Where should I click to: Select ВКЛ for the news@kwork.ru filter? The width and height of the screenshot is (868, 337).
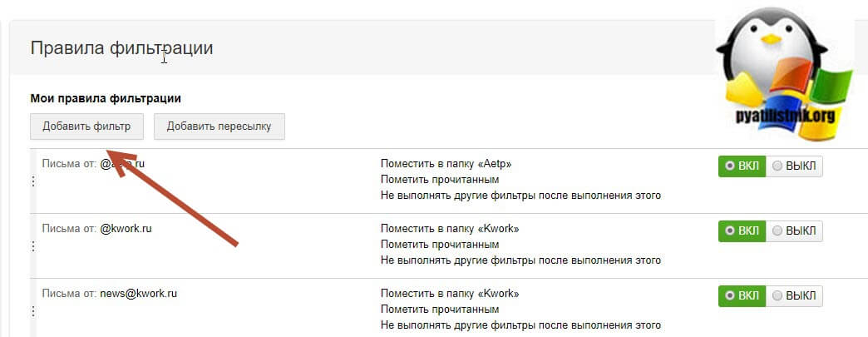click(742, 295)
